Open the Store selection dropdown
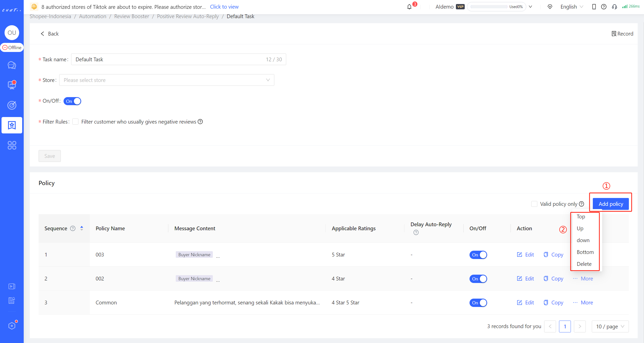 coord(167,80)
